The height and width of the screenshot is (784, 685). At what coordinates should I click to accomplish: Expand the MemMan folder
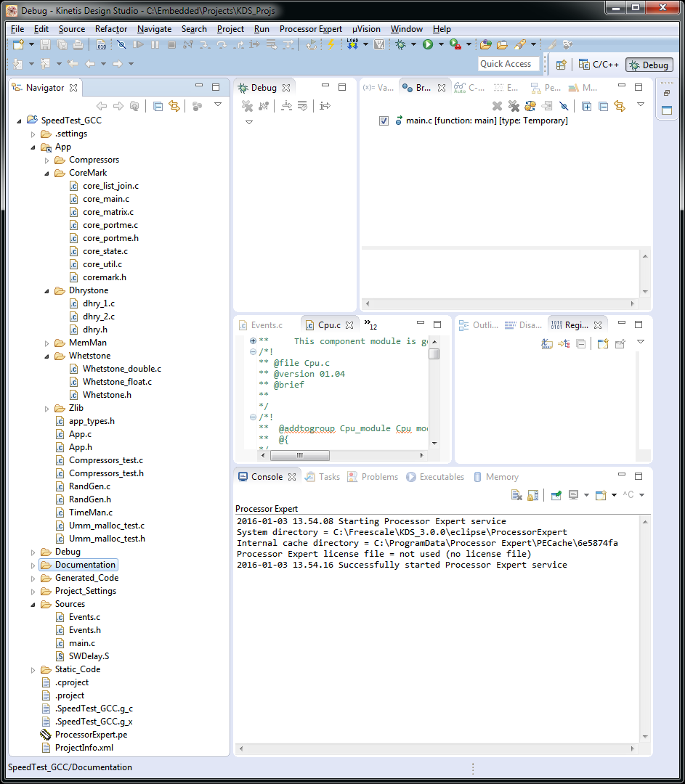point(47,343)
